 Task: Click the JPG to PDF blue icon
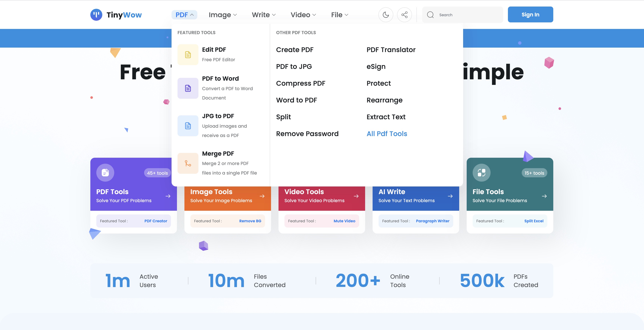(x=188, y=126)
